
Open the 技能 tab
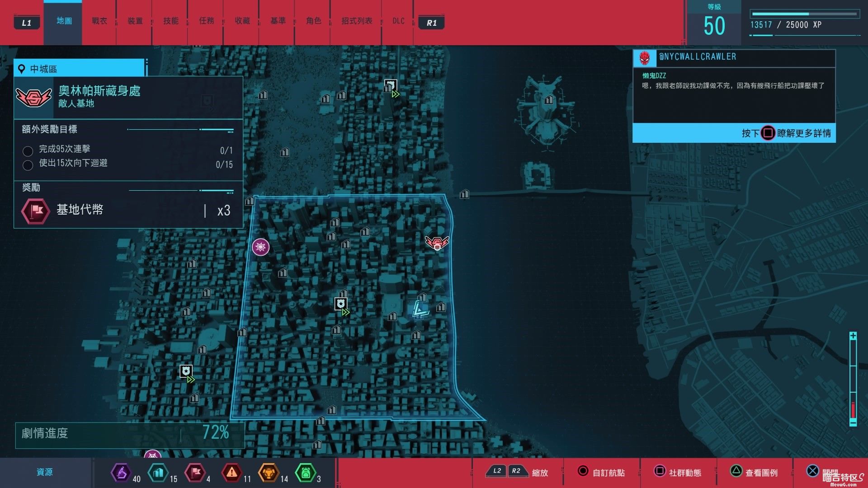(x=170, y=21)
